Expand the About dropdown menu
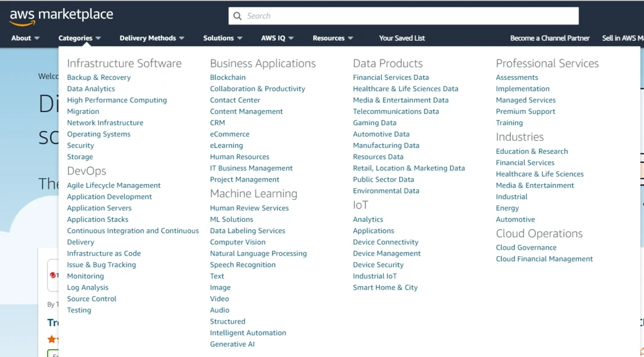Image resolution: width=644 pixels, height=357 pixels. pos(25,38)
